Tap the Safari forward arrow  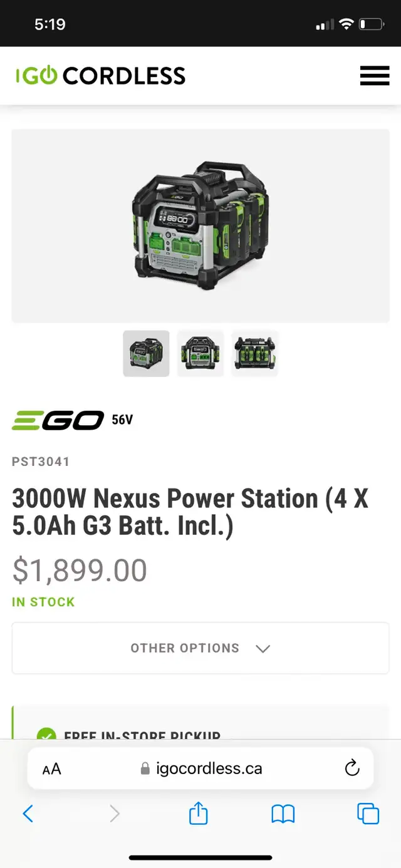coord(114,814)
